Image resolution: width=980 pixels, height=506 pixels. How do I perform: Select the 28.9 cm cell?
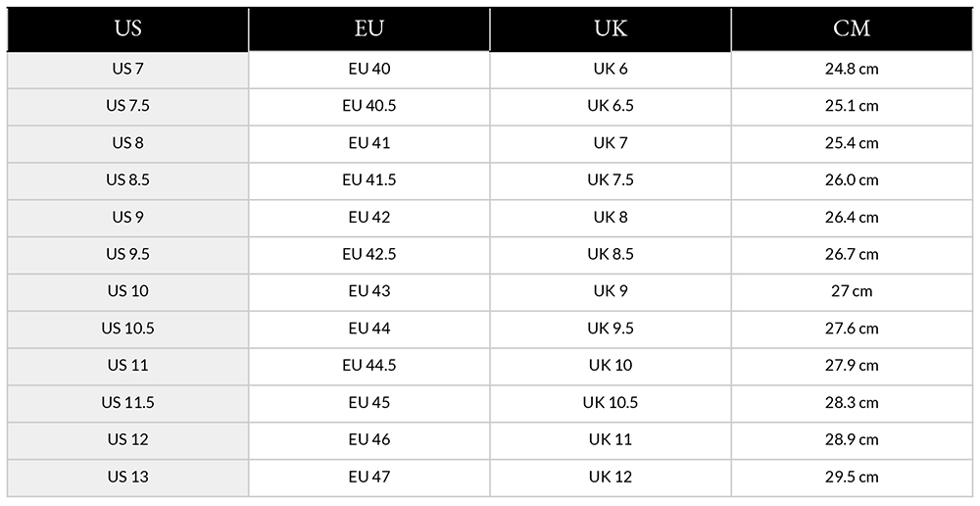click(852, 439)
